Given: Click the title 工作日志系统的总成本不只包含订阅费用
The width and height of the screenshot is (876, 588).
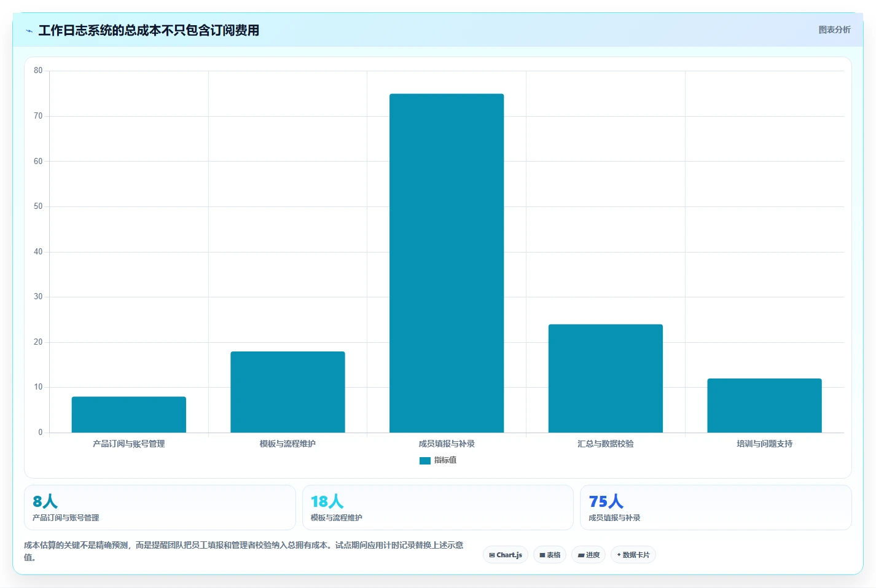Looking at the screenshot, I should 149,30.
